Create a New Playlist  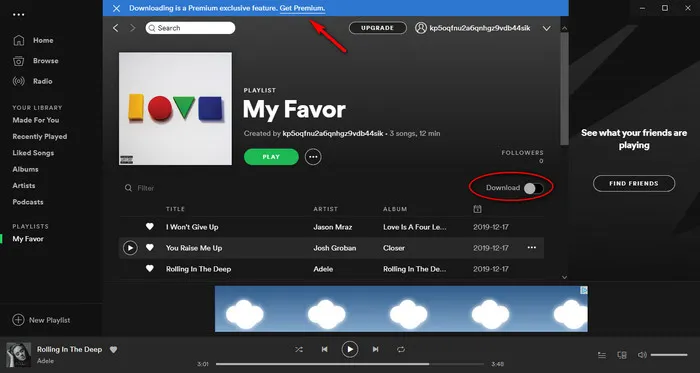tap(42, 320)
